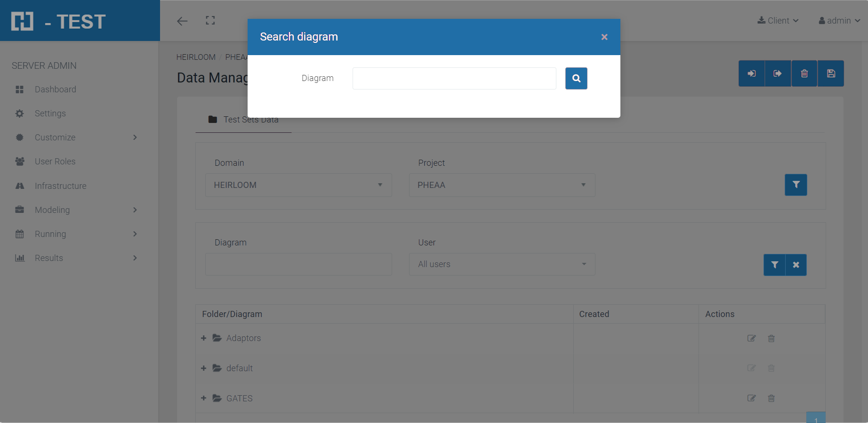Open the admin user menu
The image size is (868, 423).
click(x=839, y=21)
